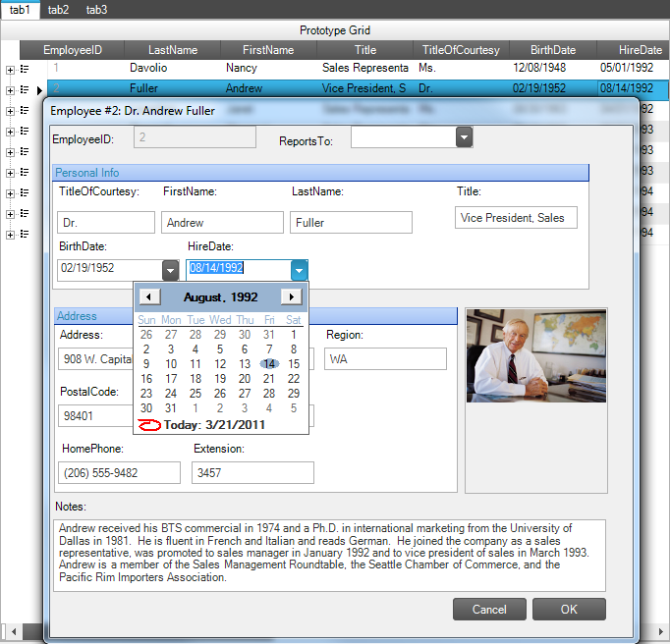Click the Personal Info section header
Screen dimensions: 670x644
320,173
